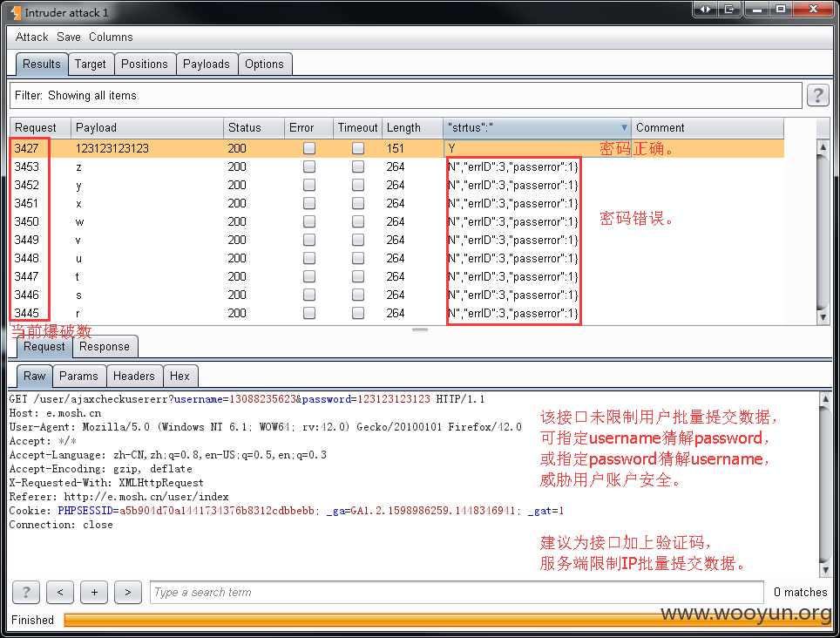Select result row with payload x
840x638 pixels.
tap(397, 203)
